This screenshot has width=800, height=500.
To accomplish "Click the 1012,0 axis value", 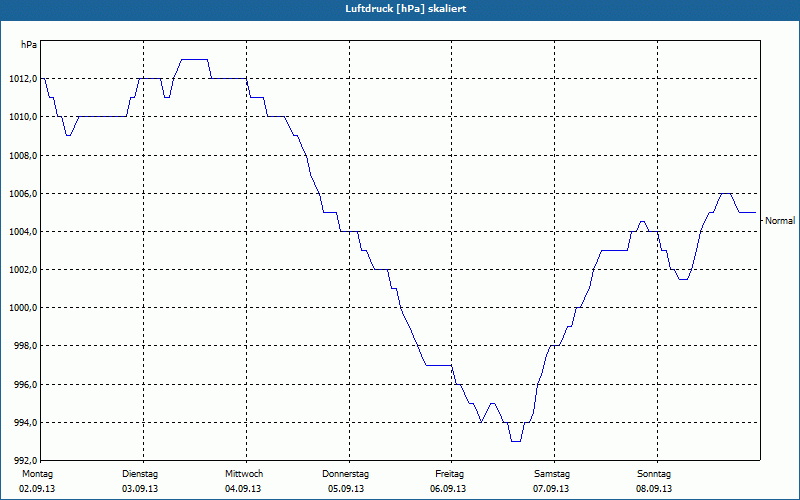I will [x=23, y=79].
